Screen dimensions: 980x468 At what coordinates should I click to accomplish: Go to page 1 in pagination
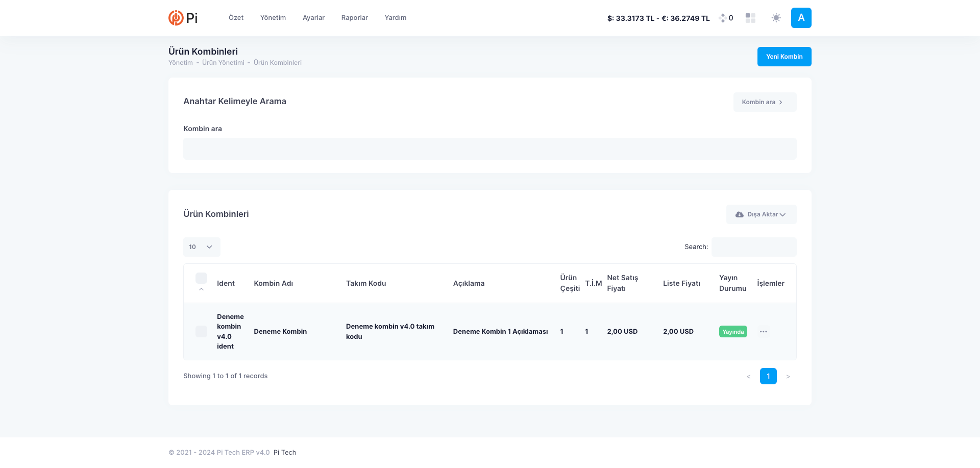(x=768, y=376)
